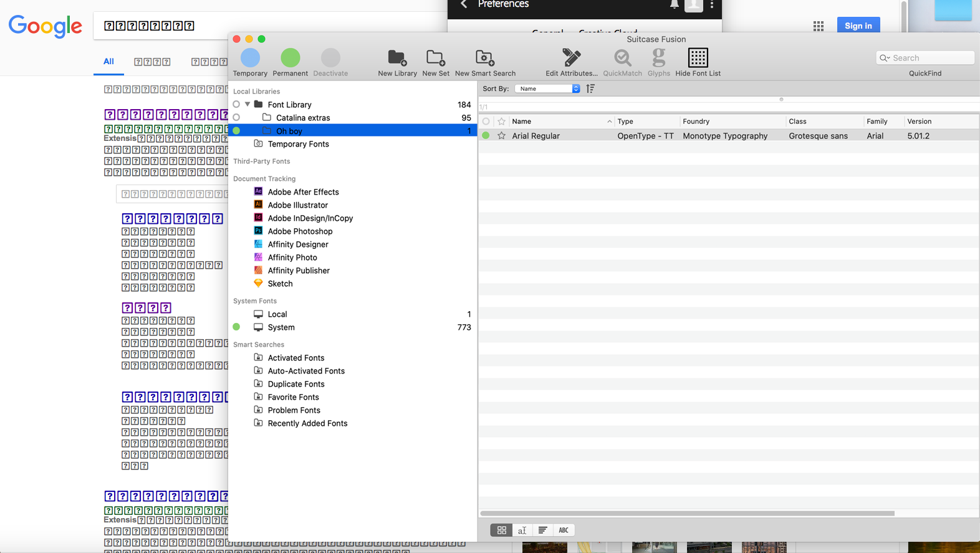Open New Smart Search

point(484,58)
